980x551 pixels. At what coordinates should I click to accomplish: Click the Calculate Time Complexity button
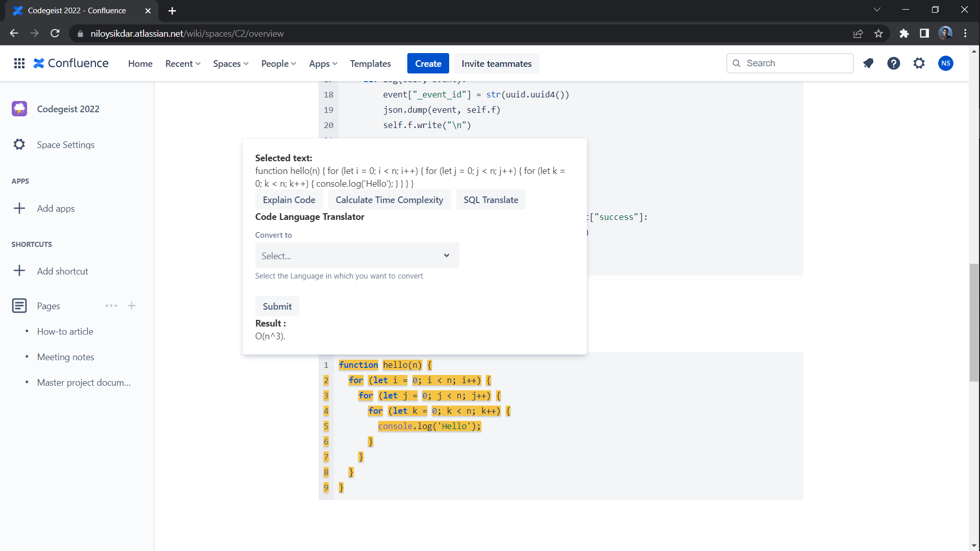coord(389,200)
